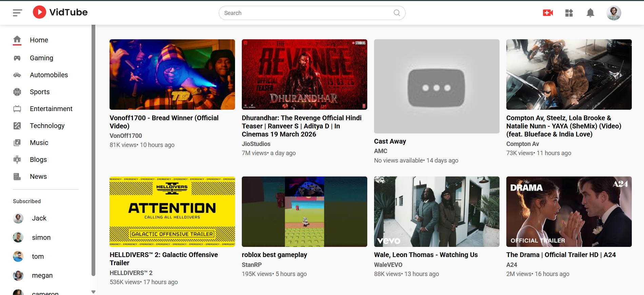Viewport: 644px width, 295px height.
Task: Click the VidTube play logo
Action: click(40, 12)
